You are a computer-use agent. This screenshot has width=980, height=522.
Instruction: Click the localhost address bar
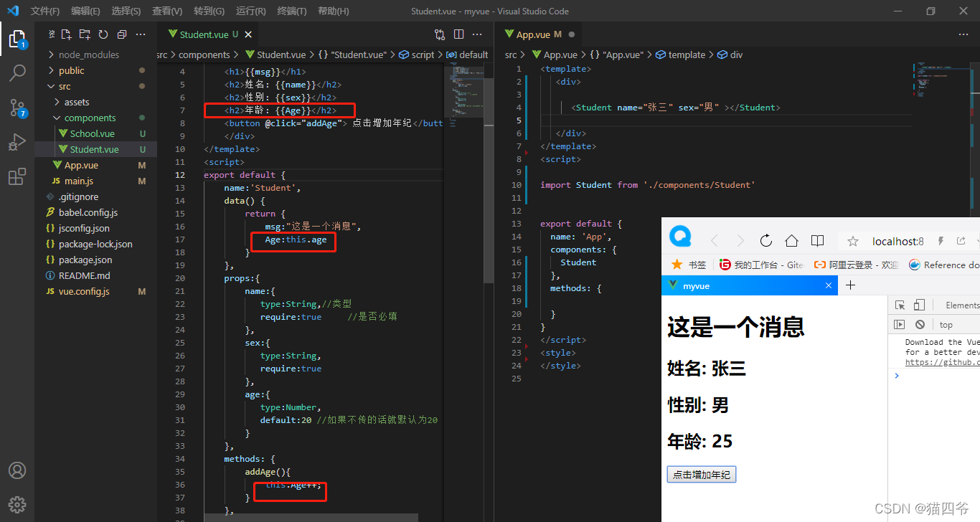(x=897, y=242)
